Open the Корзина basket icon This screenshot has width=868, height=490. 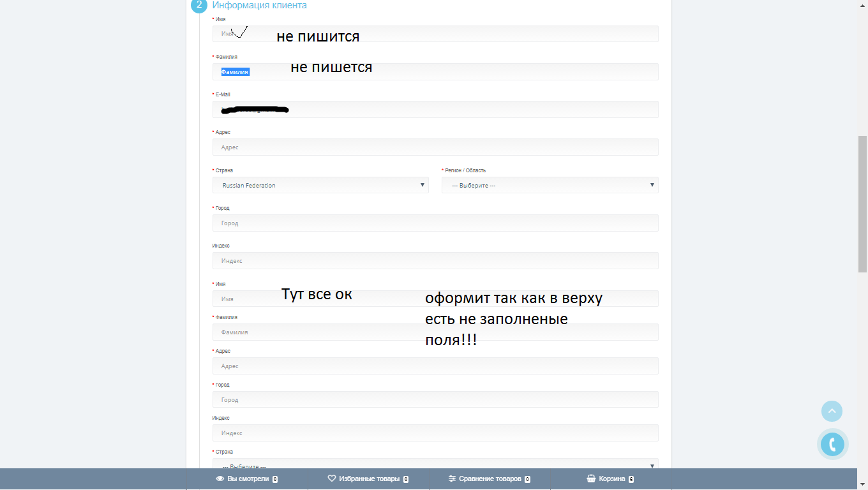[x=591, y=479]
